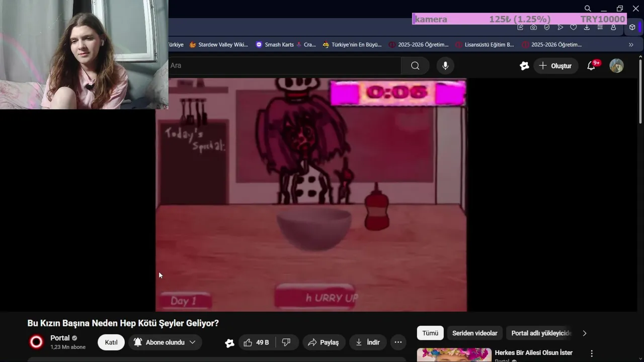Click the İndir download button

point(368,342)
